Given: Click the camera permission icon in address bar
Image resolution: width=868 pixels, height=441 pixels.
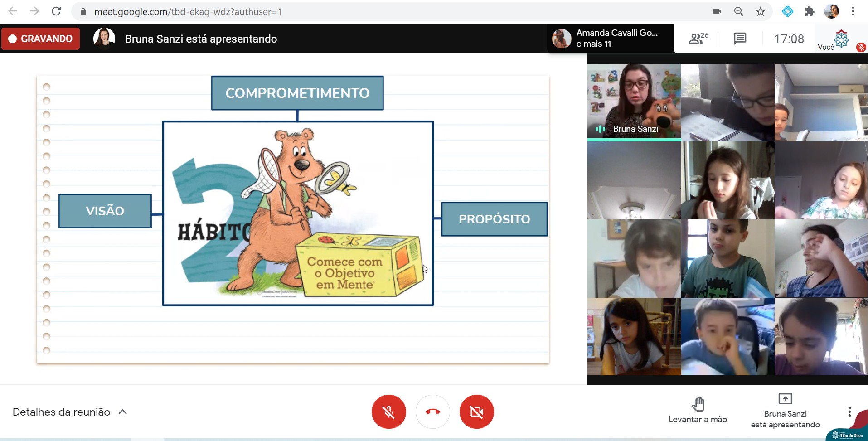Looking at the screenshot, I should (x=717, y=11).
